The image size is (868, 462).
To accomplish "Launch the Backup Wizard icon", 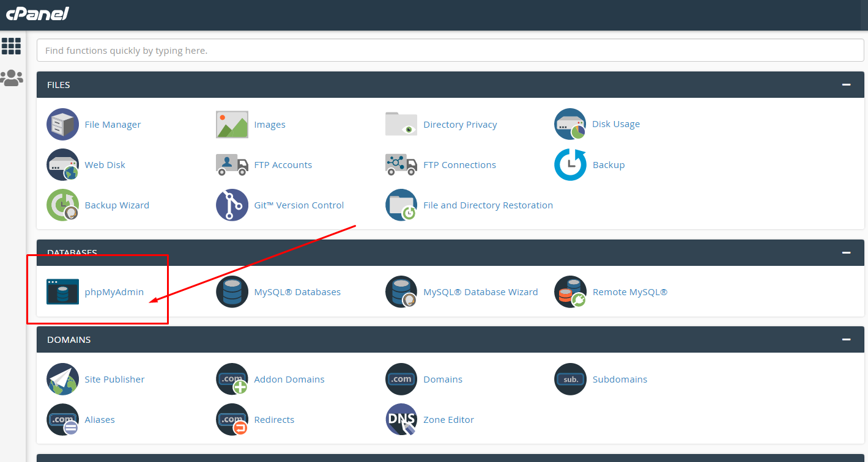I will coord(63,205).
